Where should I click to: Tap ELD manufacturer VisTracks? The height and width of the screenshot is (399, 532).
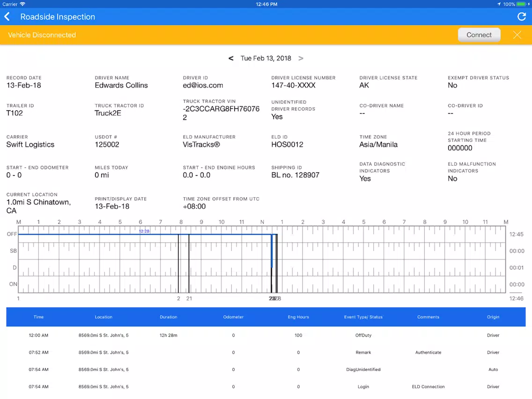point(201,145)
